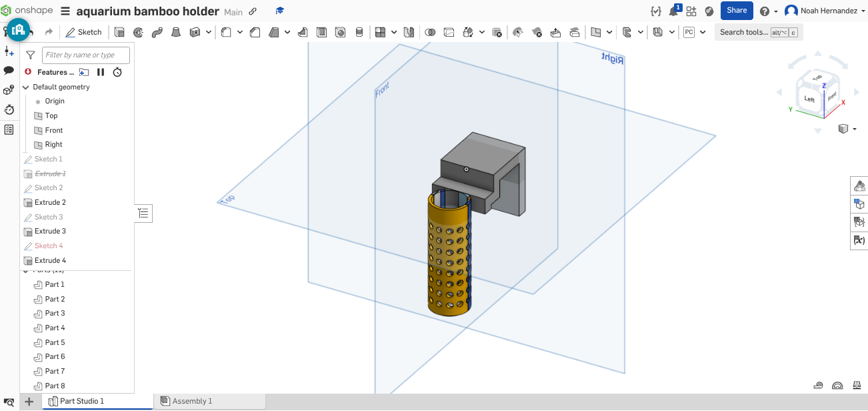Show regeneration times stopwatch
The image size is (868, 411).
click(x=117, y=72)
